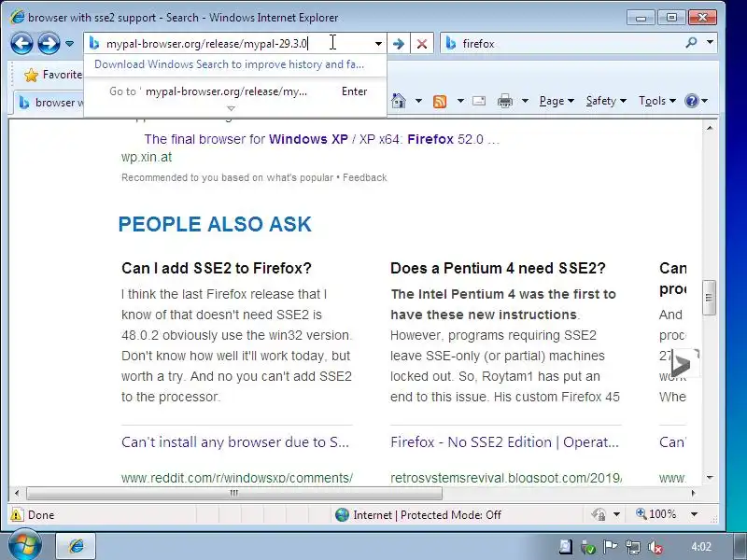The height and width of the screenshot is (560, 747).
Task: Click vertical scrollbar down arrow
Action: (710, 478)
